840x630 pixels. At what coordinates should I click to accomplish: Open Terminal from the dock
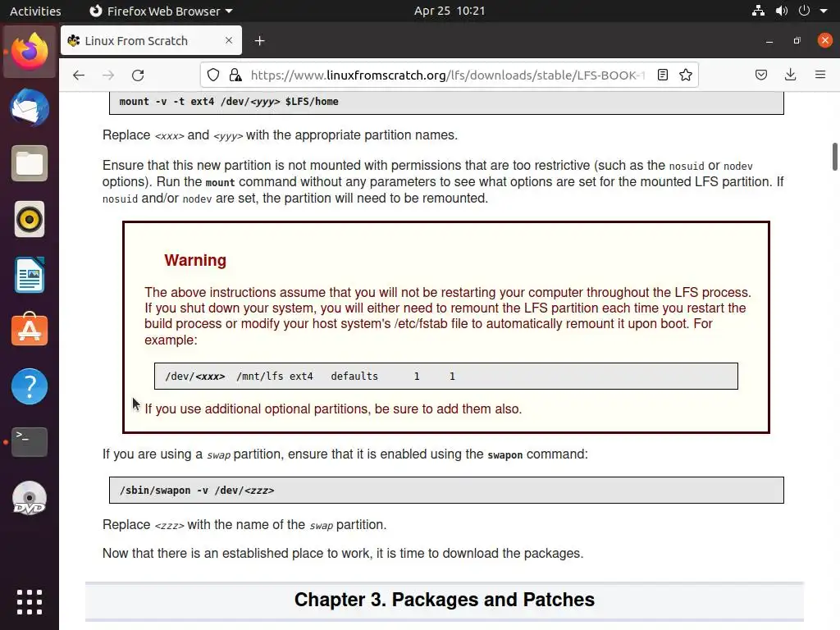[30, 442]
